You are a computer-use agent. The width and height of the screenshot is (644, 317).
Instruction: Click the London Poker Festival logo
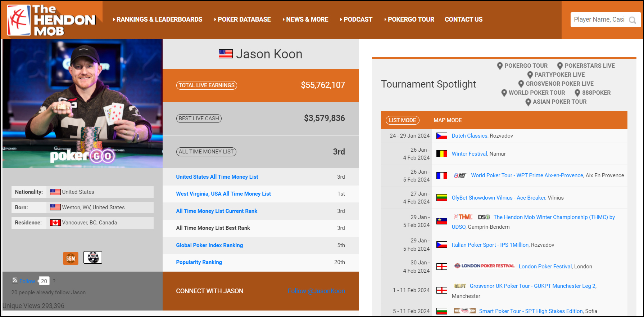point(484,266)
